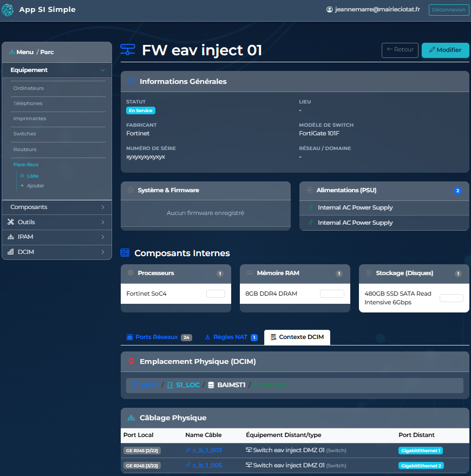Click the Câblage Physique network icon
Image resolution: width=471 pixels, height=476 pixels.
coord(131,418)
